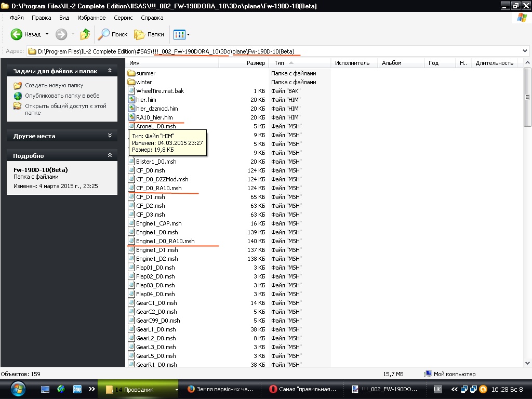The image size is (532, 399).
Task: Click the Forward green arrow icon
Action: [61, 34]
